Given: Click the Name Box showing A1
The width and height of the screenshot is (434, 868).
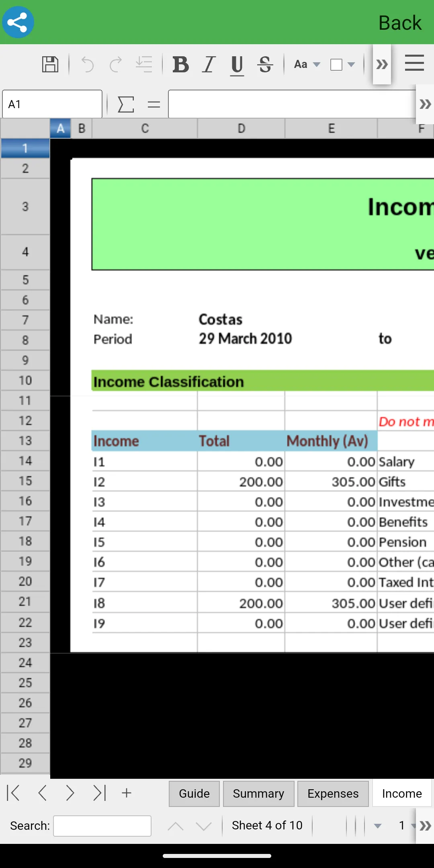Looking at the screenshot, I should click(x=52, y=104).
